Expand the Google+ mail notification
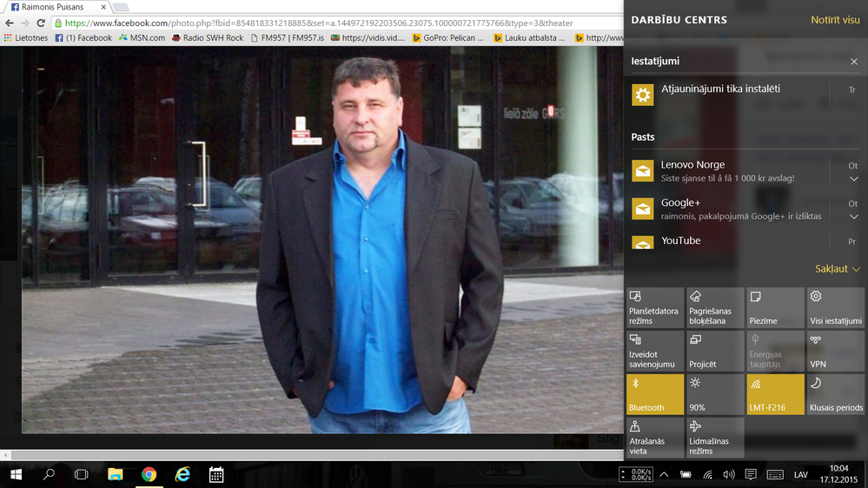Image resolution: width=868 pixels, height=488 pixels. (853, 217)
